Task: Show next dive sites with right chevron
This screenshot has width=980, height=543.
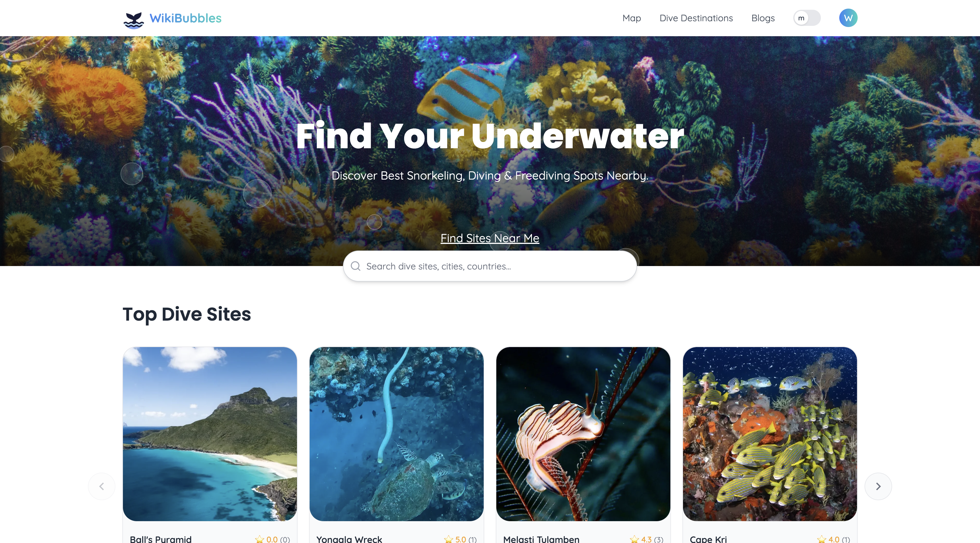Action: pos(878,486)
